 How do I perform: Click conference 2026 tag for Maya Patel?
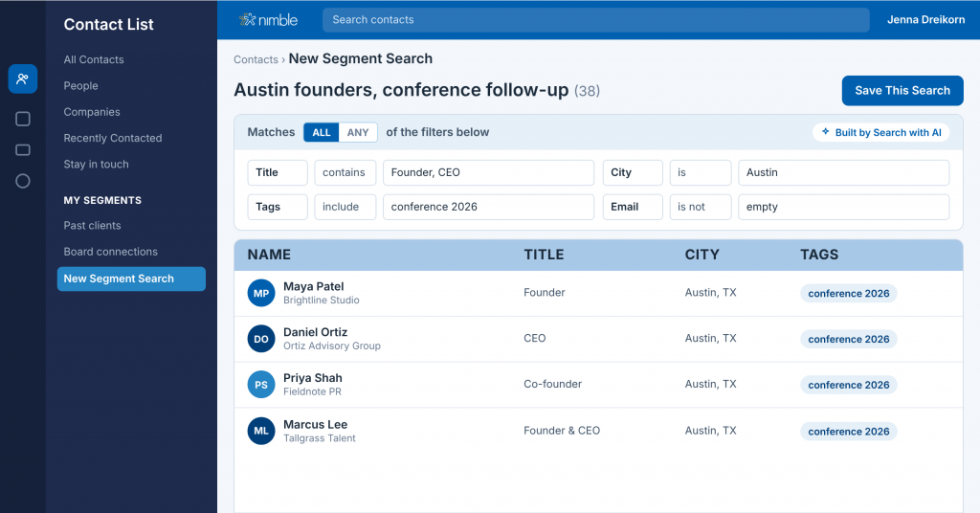pyautogui.click(x=849, y=293)
